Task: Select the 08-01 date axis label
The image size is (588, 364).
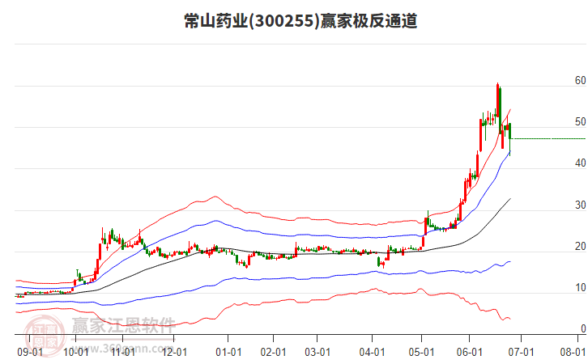Action: [573, 353]
